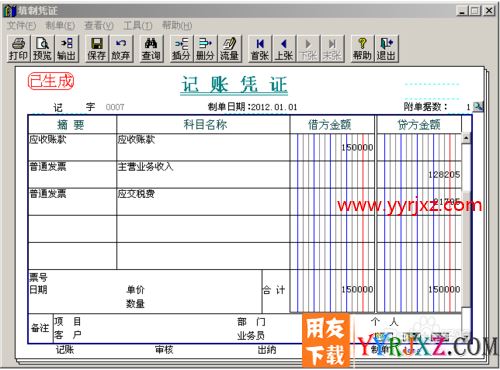Click the debit amount 150000 in first row

coord(357,147)
